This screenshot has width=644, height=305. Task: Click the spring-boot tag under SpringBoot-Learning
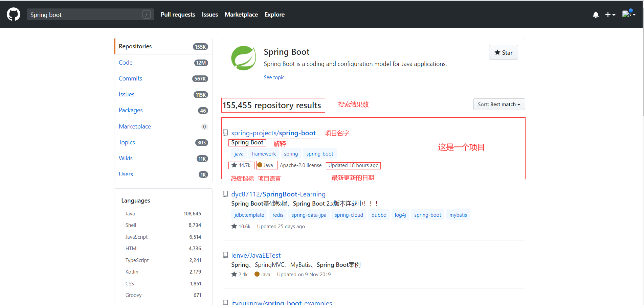428,215
